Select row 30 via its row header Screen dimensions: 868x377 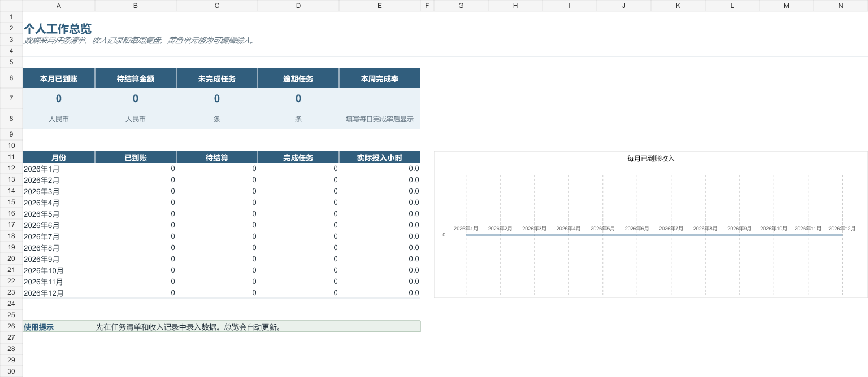(x=11, y=371)
